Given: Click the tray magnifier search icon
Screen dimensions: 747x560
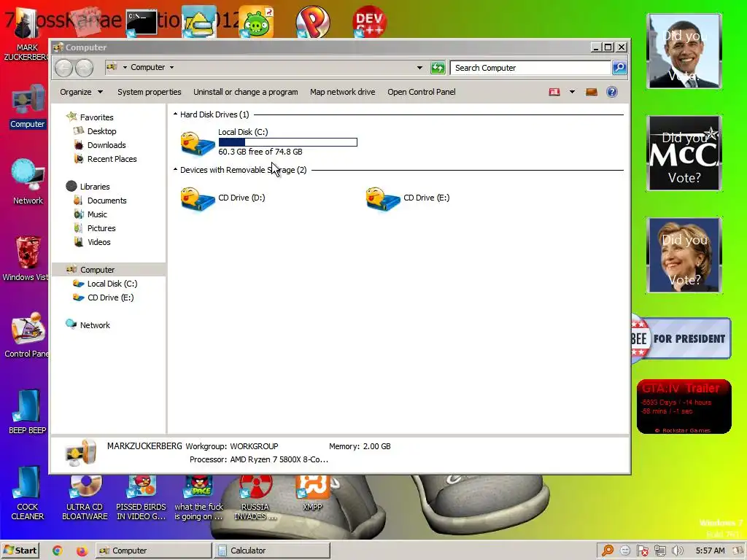Looking at the screenshot, I should 608,551.
